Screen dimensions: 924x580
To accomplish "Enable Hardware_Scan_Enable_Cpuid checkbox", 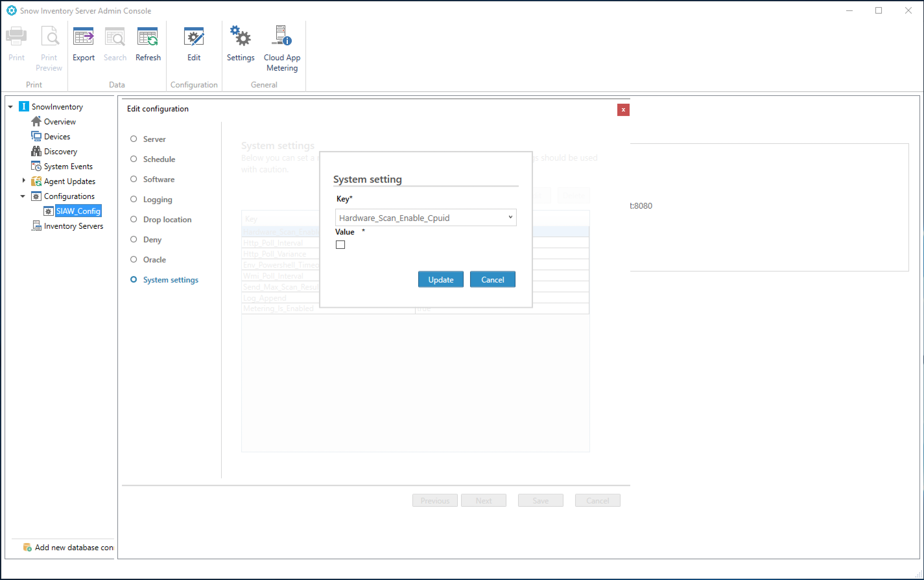I will click(340, 245).
